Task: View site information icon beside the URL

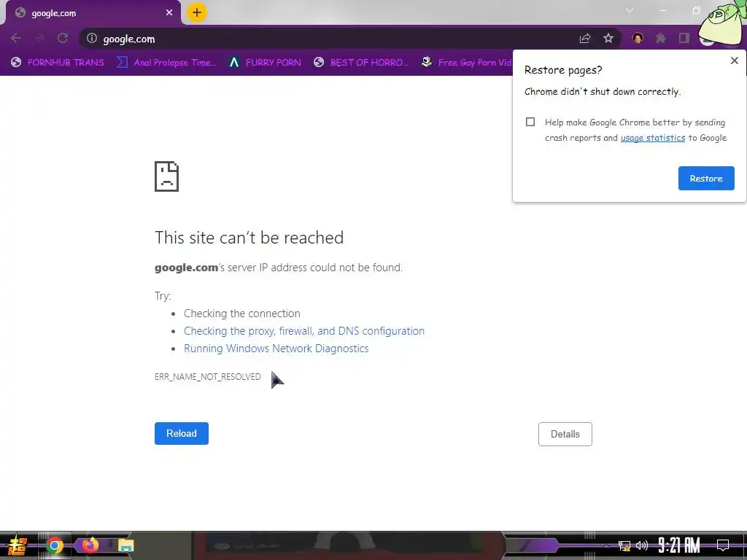Action: 92,38
